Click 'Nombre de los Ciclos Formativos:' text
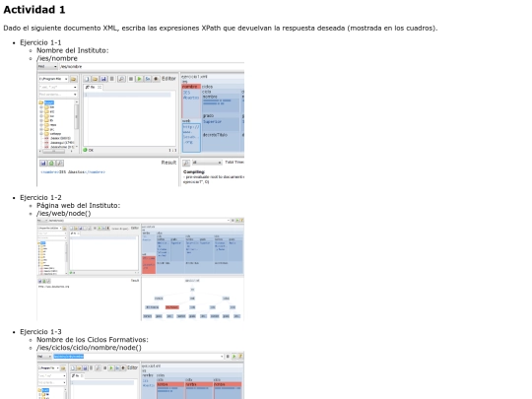The width and height of the screenshot is (532, 399). [x=93, y=340]
